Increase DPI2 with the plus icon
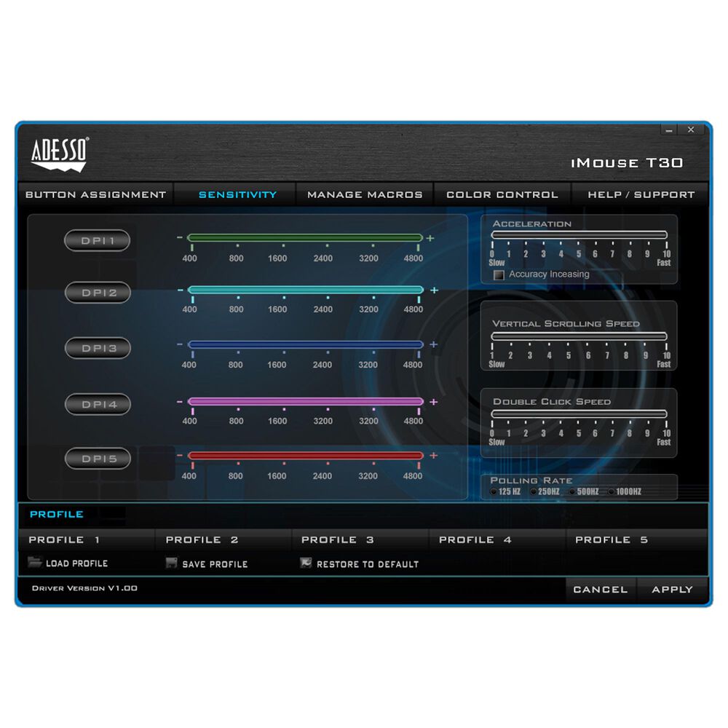 click(434, 290)
